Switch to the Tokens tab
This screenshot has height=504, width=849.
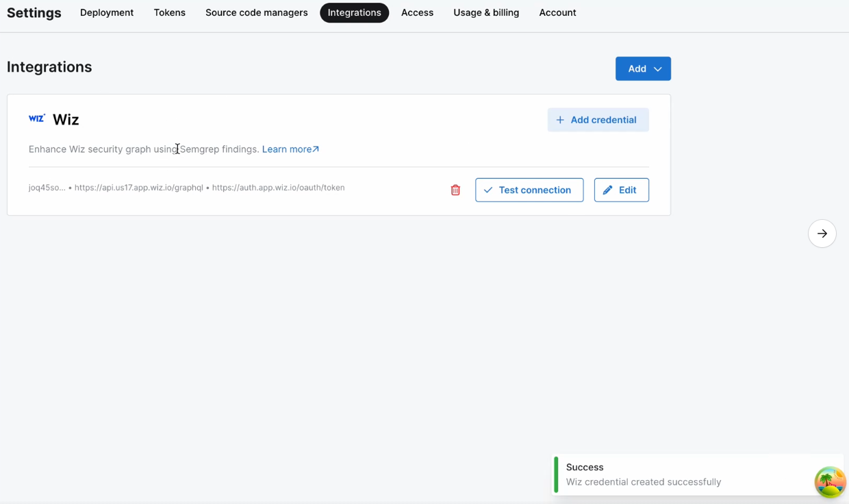click(x=169, y=12)
